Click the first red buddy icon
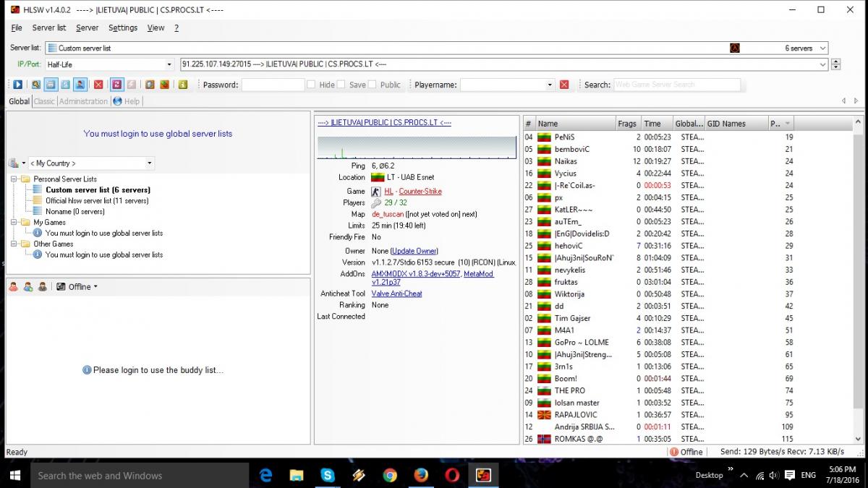Image resolution: width=868 pixels, height=488 pixels. [x=14, y=287]
